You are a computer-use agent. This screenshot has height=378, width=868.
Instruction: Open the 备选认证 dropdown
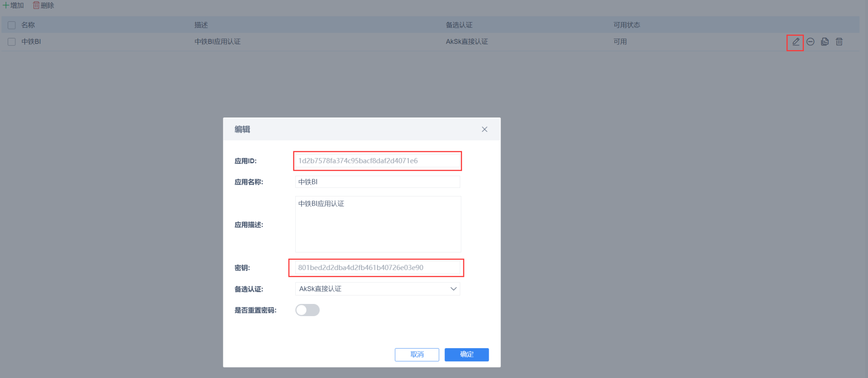[377, 289]
